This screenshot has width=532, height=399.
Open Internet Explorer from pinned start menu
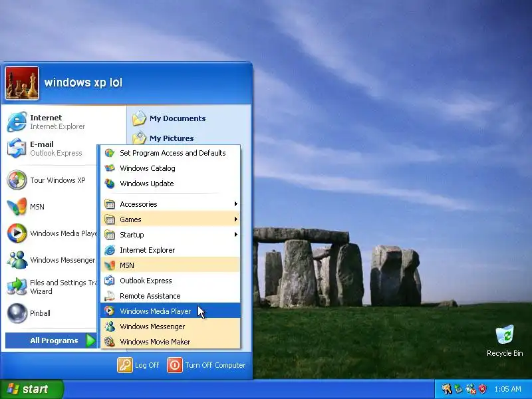[x=47, y=122]
